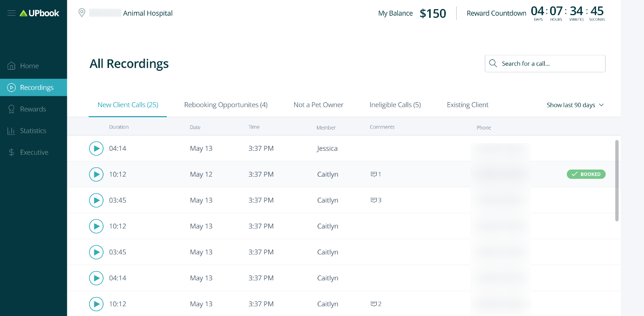644x316 pixels.
Task: Click the green Booked badge
Action: (586, 174)
